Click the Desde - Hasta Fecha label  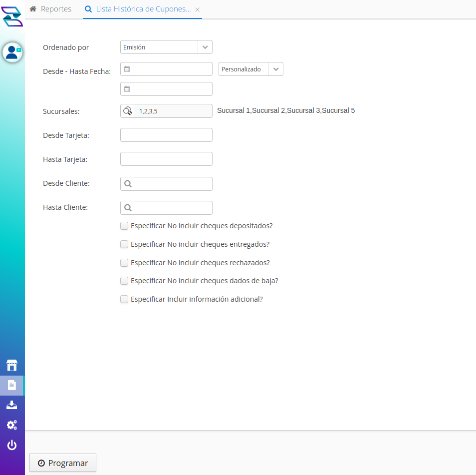point(77,71)
